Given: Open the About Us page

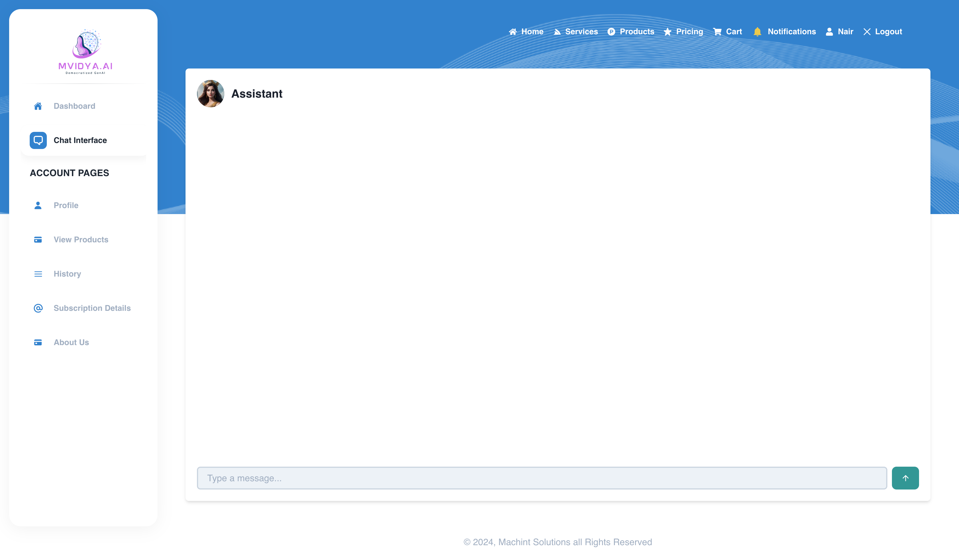Looking at the screenshot, I should (x=71, y=343).
